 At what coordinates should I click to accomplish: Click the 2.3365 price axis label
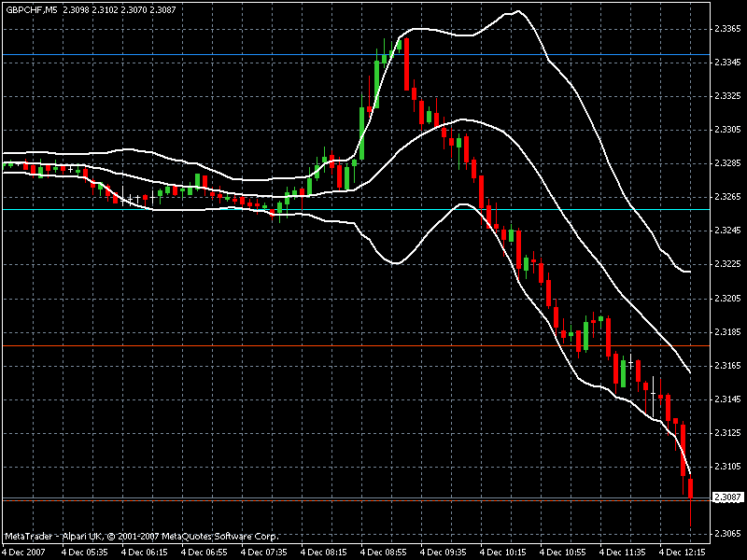click(727, 29)
